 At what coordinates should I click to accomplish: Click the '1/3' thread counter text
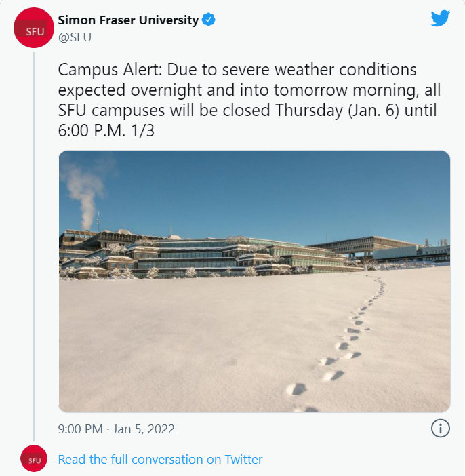click(142, 131)
